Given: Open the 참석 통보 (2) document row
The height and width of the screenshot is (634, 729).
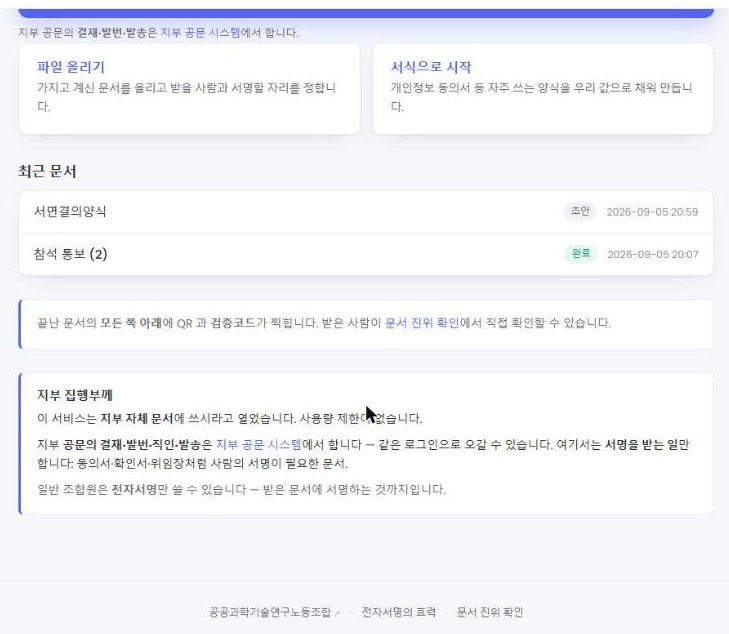Looking at the screenshot, I should (x=366, y=254).
